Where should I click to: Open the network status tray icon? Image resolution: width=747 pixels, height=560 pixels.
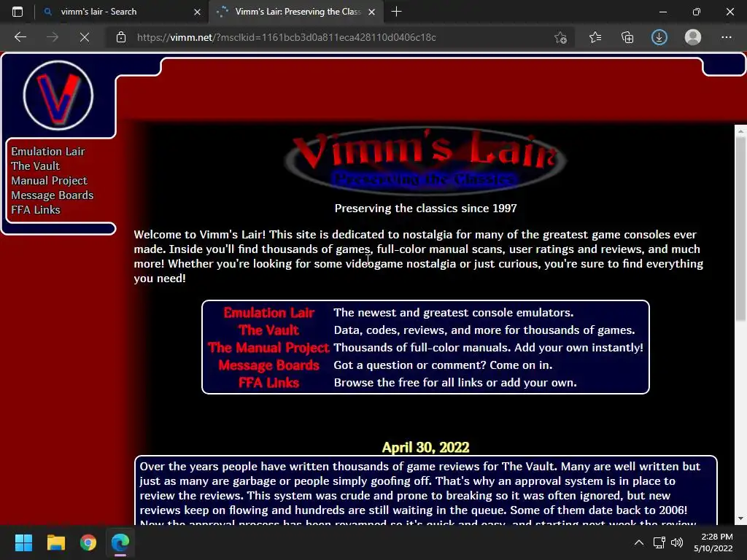(x=659, y=542)
